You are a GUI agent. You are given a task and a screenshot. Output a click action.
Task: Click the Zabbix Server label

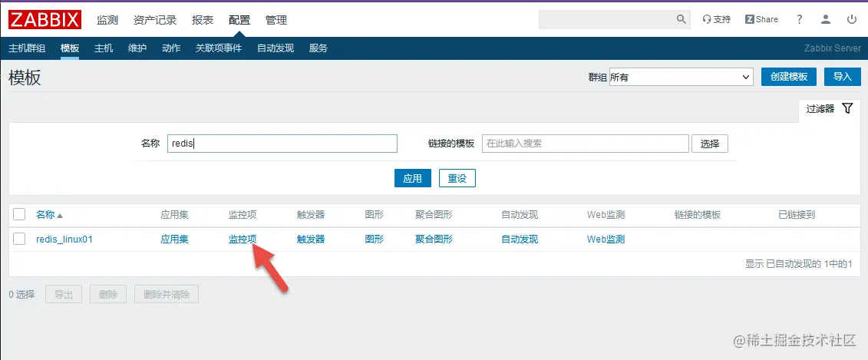click(x=833, y=48)
